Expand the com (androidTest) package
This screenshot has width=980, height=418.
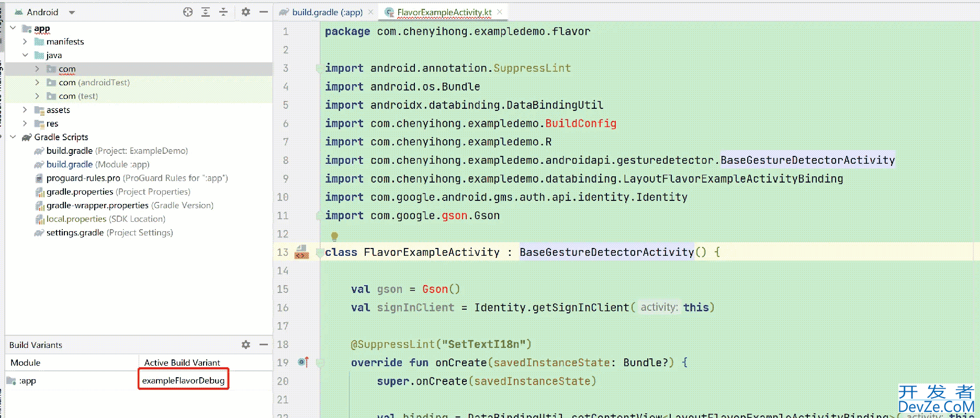click(37, 82)
